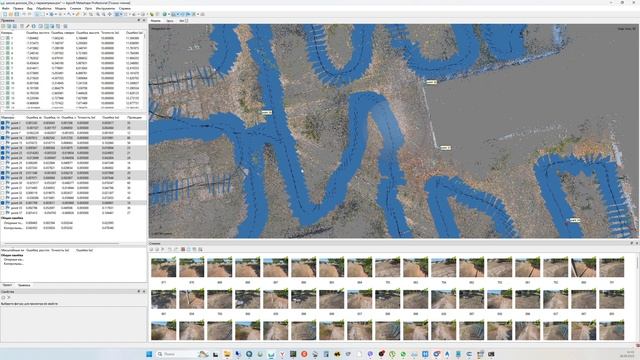Click the Undo toolbar icon
The width and height of the screenshot is (640, 360).
coord(24,14)
